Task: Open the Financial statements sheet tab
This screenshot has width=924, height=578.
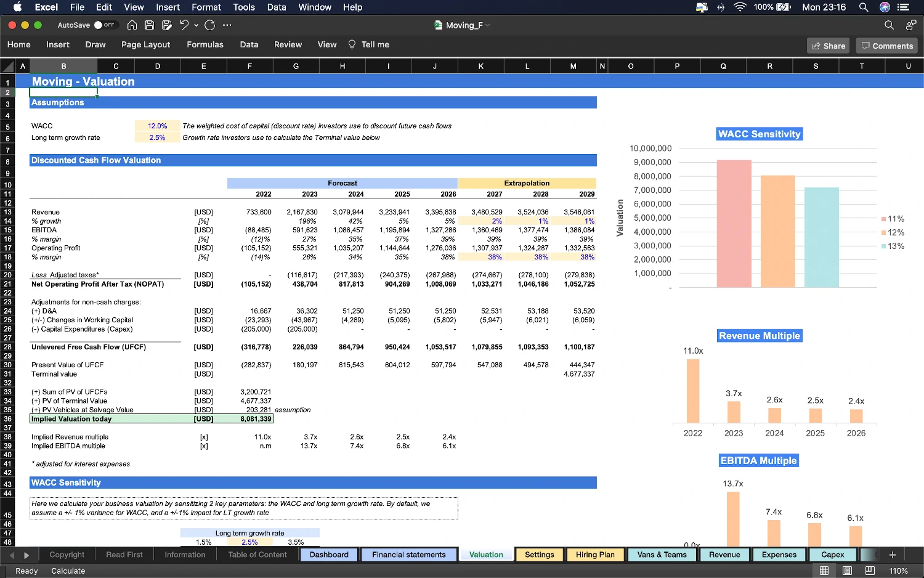Action: (409, 555)
